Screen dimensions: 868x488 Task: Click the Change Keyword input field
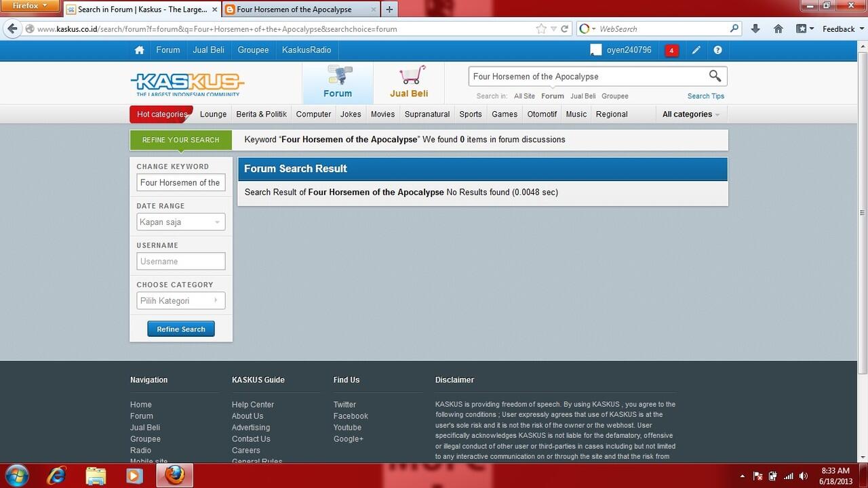pyautogui.click(x=181, y=183)
